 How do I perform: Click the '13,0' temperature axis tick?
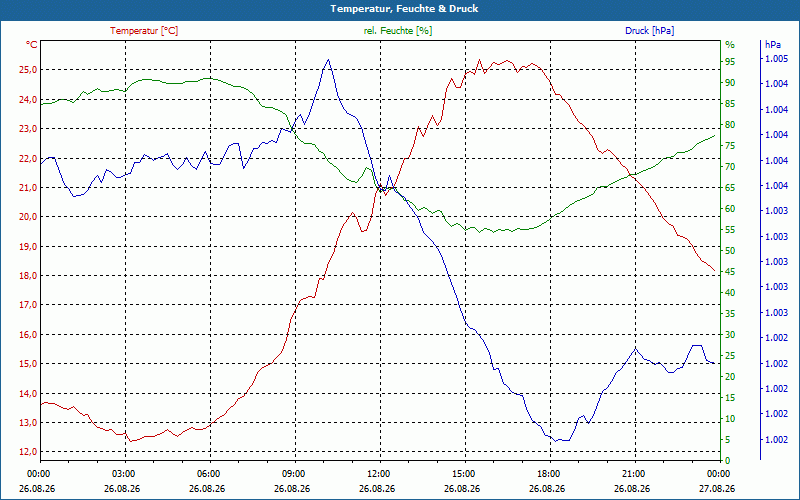[x=28, y=422]
